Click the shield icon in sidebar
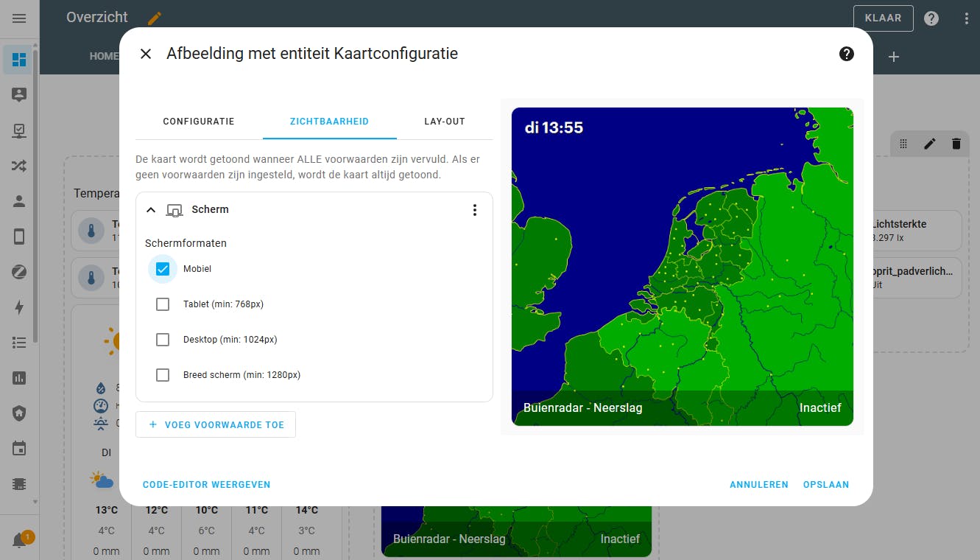Viewport: 980px width, 560px height. (x=19, y=413)
